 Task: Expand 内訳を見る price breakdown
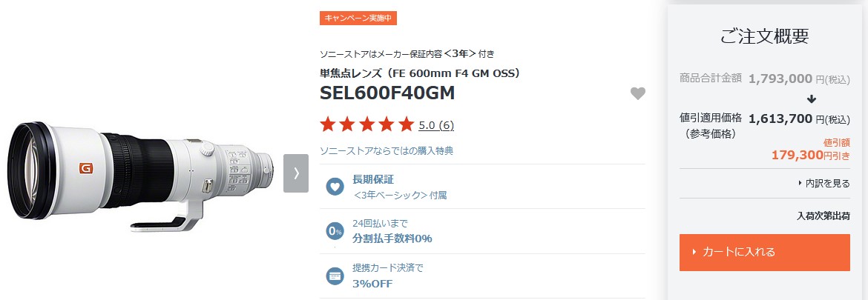[824, 184]
